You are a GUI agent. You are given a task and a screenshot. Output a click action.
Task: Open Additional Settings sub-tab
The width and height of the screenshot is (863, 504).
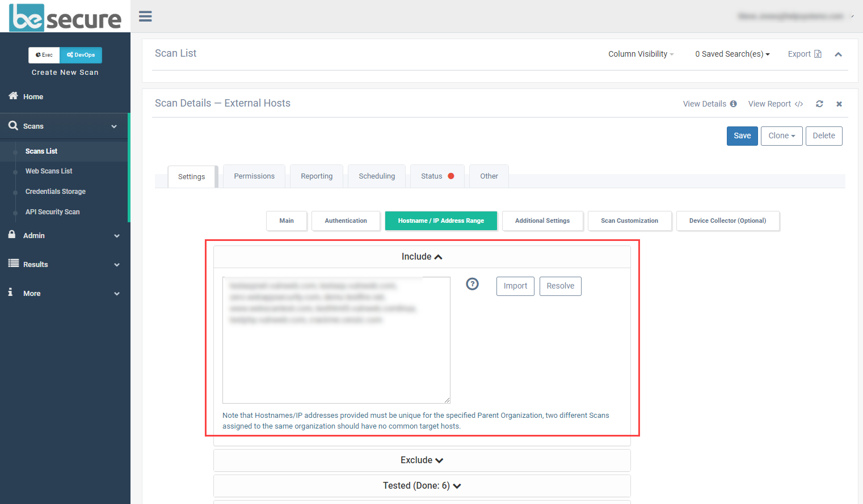coord(542,221)
